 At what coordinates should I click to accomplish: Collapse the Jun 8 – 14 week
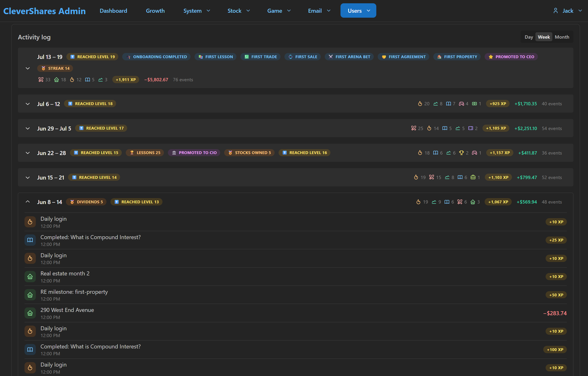pos(28,202)
